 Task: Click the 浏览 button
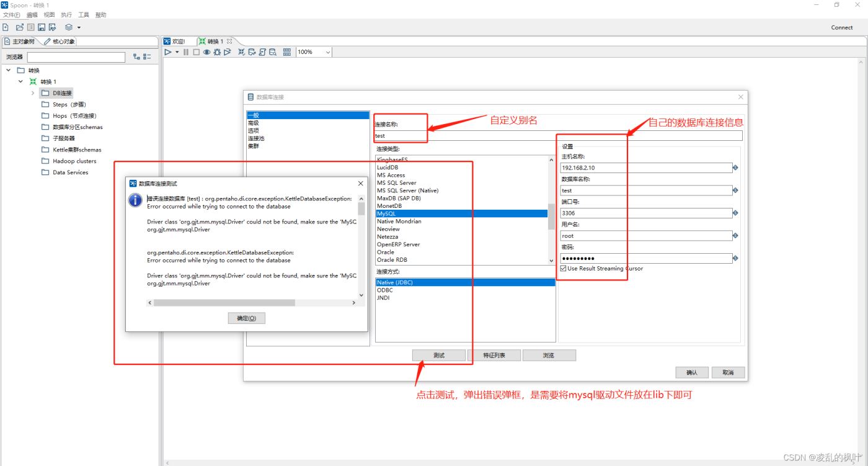(549, 356)
